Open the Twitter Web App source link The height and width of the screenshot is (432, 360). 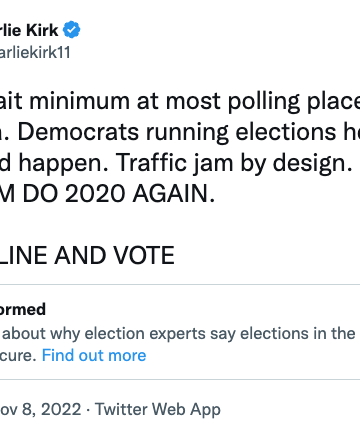(158, 409)
